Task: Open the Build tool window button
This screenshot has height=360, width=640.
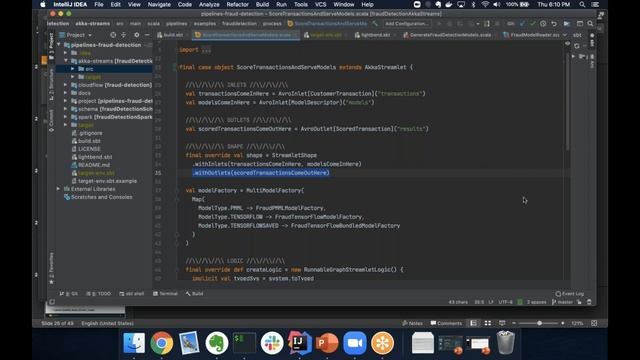Action: 195,293
